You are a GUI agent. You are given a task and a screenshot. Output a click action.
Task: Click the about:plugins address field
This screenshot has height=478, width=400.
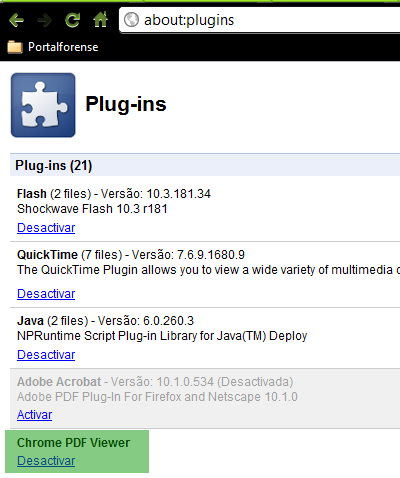click(260, 20)
